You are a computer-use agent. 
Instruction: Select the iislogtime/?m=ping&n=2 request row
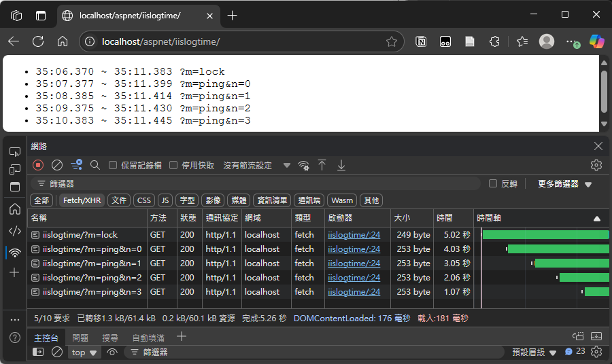pos(92,278)
